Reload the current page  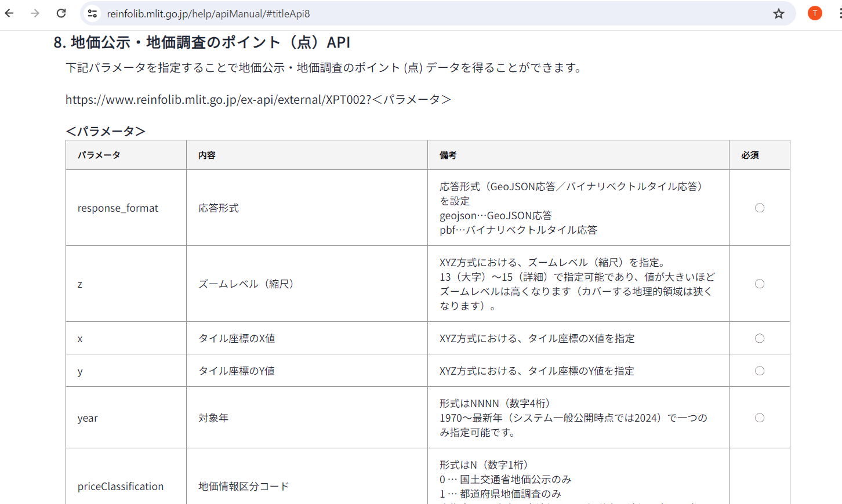[61, 13]
